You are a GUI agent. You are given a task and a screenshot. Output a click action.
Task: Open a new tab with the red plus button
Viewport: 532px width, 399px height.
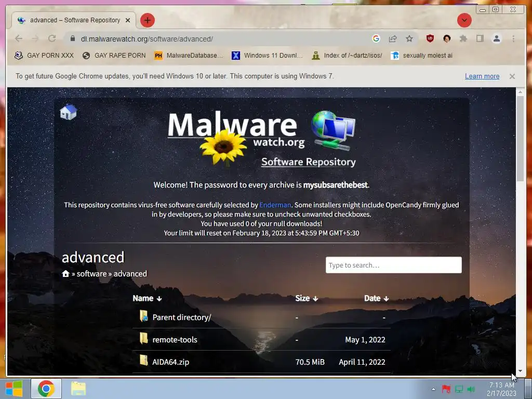click(147, 20)
